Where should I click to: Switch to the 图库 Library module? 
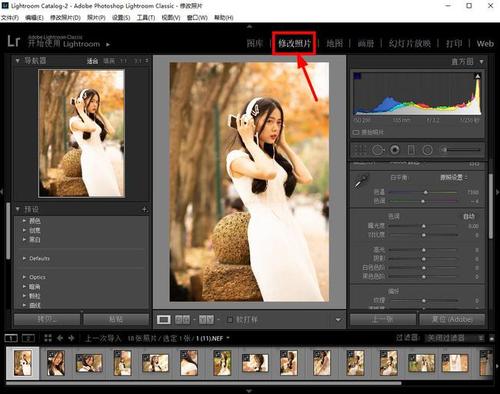(x=255, y=43)
